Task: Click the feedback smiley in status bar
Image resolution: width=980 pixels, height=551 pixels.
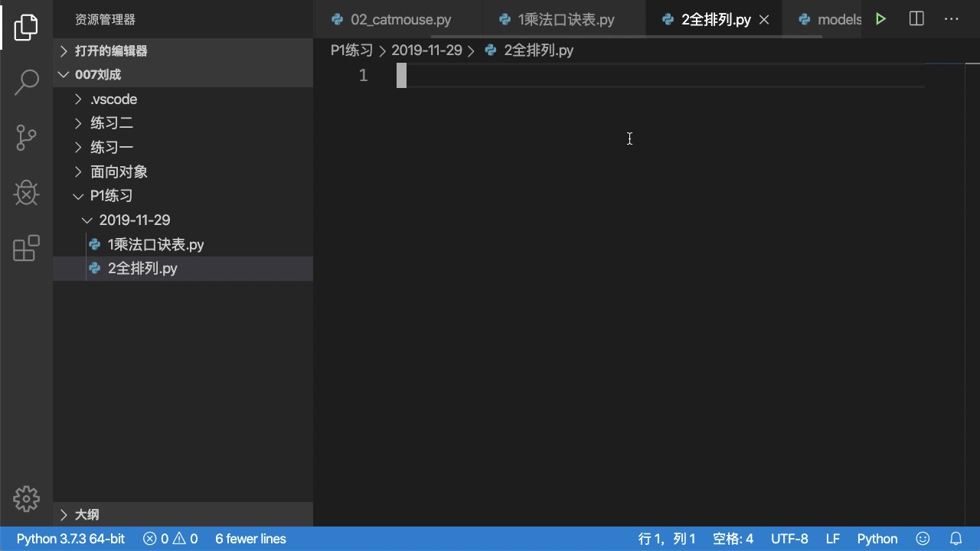Action: coord(923,539)
